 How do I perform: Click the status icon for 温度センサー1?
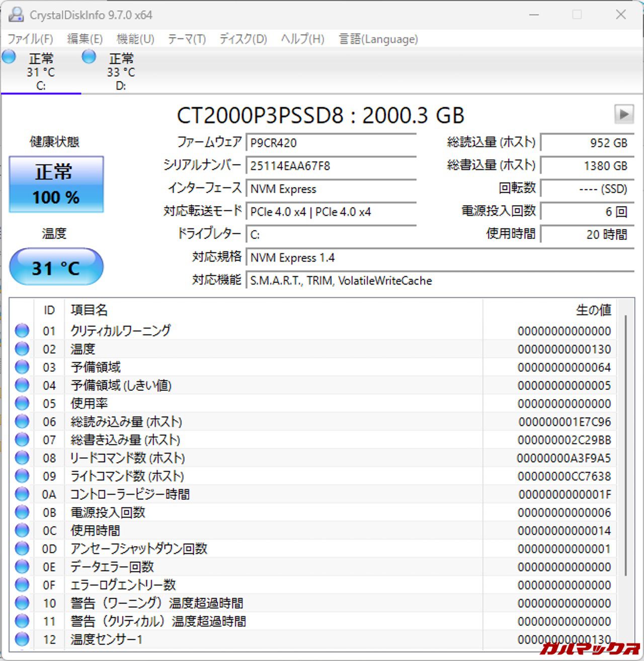coord(22,639)
